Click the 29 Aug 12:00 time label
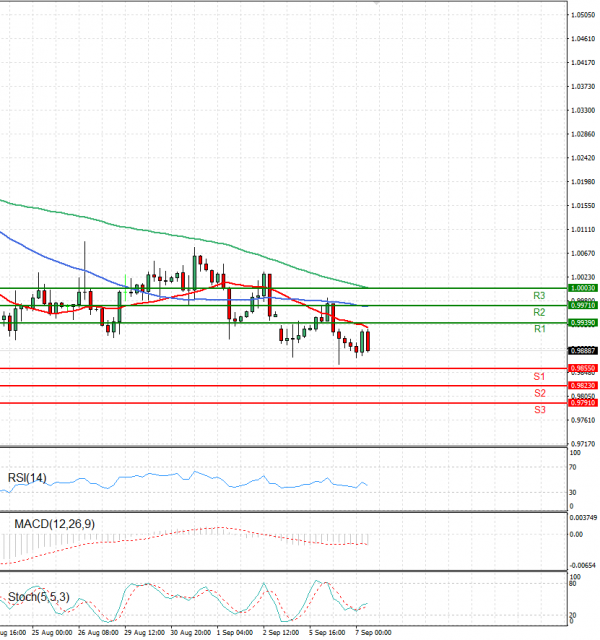The width and height of the screenshot is (600, 640). click(144, 633)
